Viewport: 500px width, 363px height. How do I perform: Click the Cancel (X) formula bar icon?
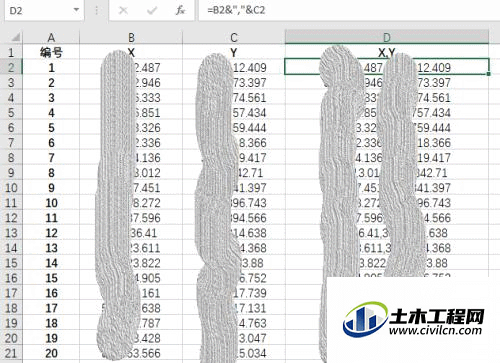tap(123, 11)
